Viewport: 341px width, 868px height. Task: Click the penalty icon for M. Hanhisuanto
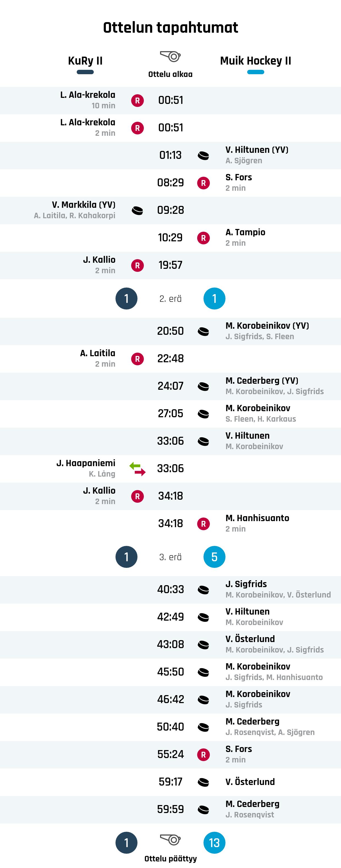(204, 524)
